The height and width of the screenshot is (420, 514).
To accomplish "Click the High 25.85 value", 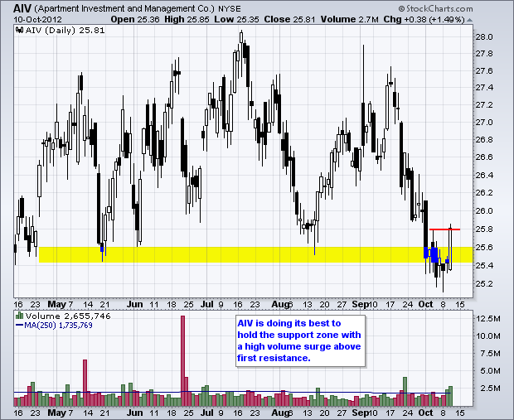I will click(x=187, y=19).
